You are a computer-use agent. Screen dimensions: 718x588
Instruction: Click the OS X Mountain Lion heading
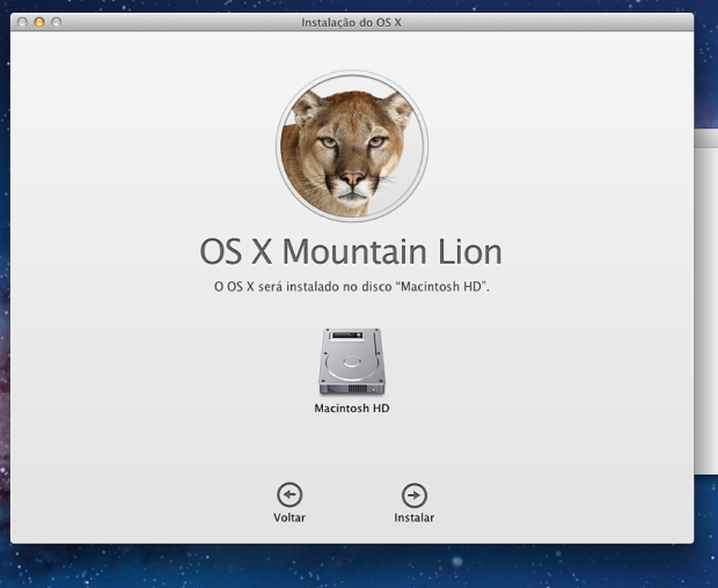coord(351,252)
